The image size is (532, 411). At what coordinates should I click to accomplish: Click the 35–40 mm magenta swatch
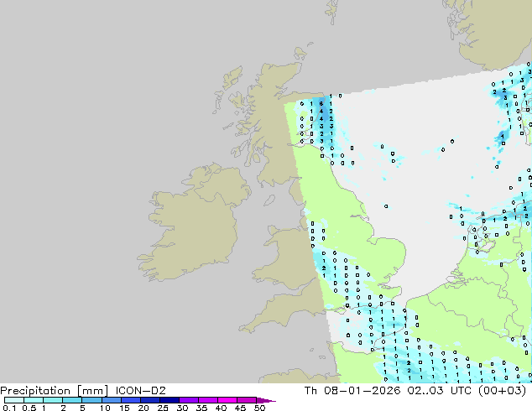pos(208,400)
